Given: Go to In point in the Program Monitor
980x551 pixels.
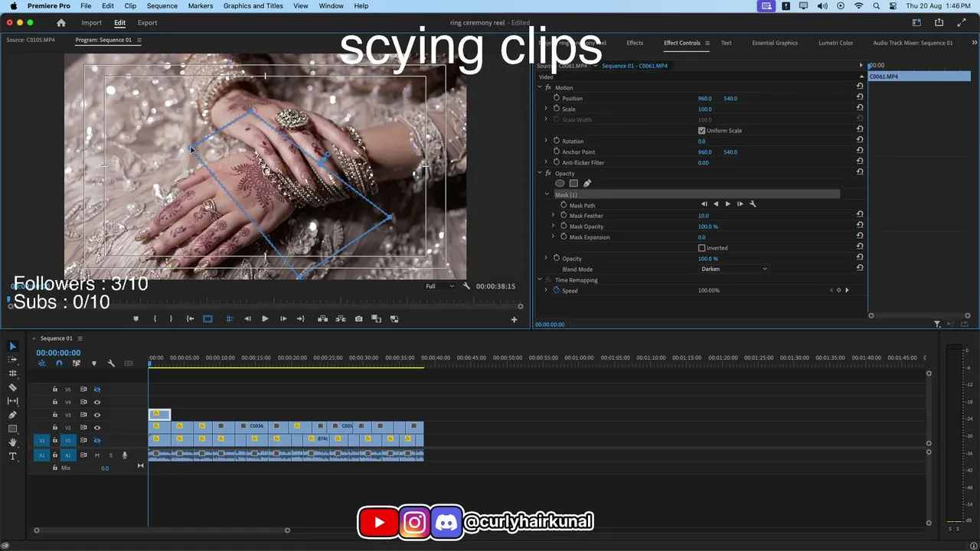Looking at the screenshot, I should (x=190, y=319).
